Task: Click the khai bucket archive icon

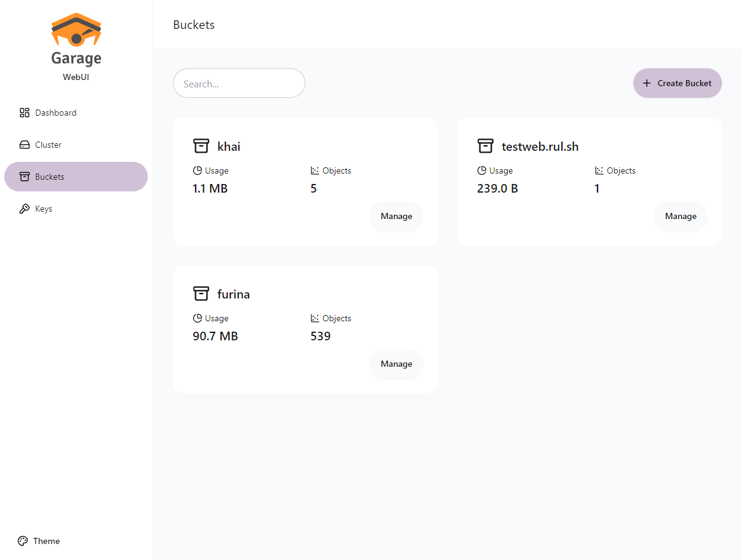Action: (x=201, y=146)
